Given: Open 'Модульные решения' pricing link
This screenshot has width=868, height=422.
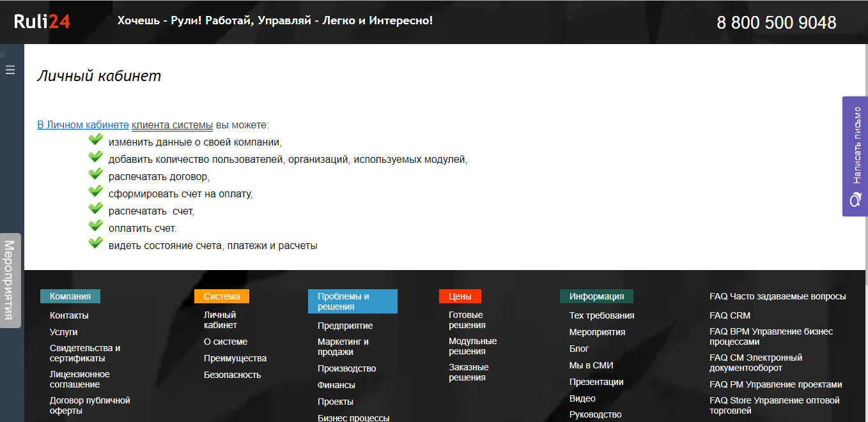Looking at the screenshot, I should pyautogui.click(x=473, y=346).
